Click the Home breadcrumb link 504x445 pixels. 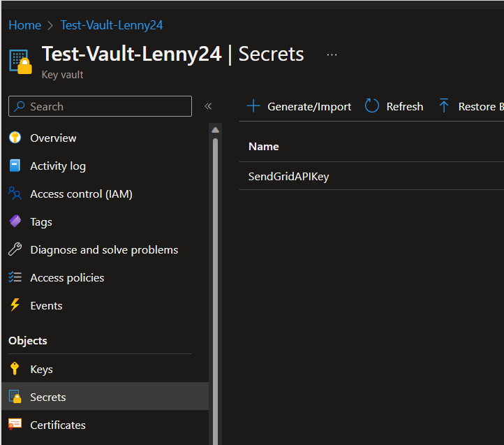pos(24,25)
